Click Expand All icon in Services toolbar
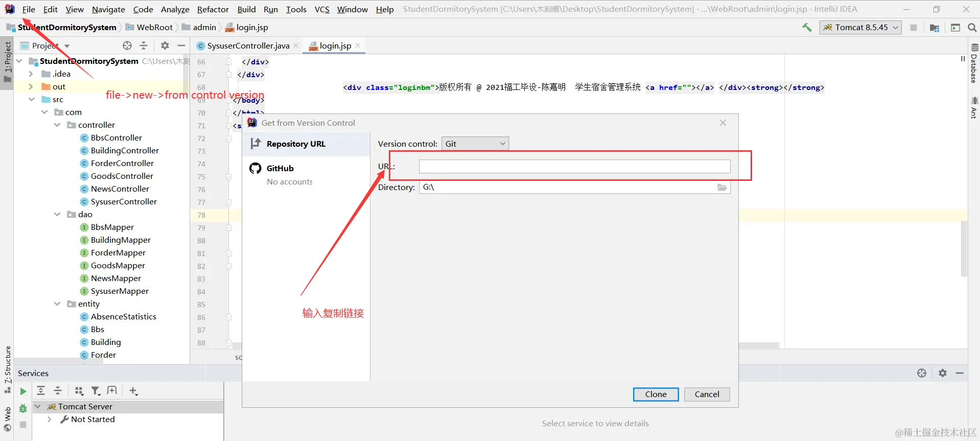This screenshot has width=980, height=441. (41, 391)
